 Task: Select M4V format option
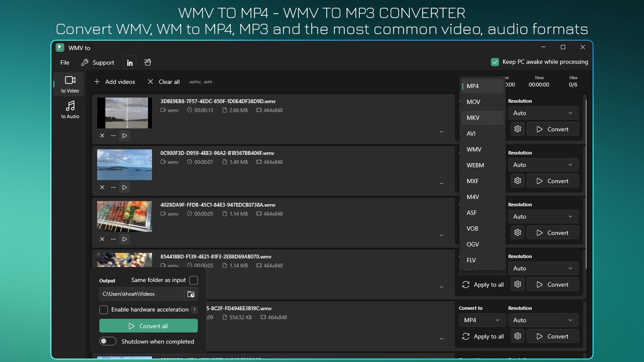click(x=482, y=197)
